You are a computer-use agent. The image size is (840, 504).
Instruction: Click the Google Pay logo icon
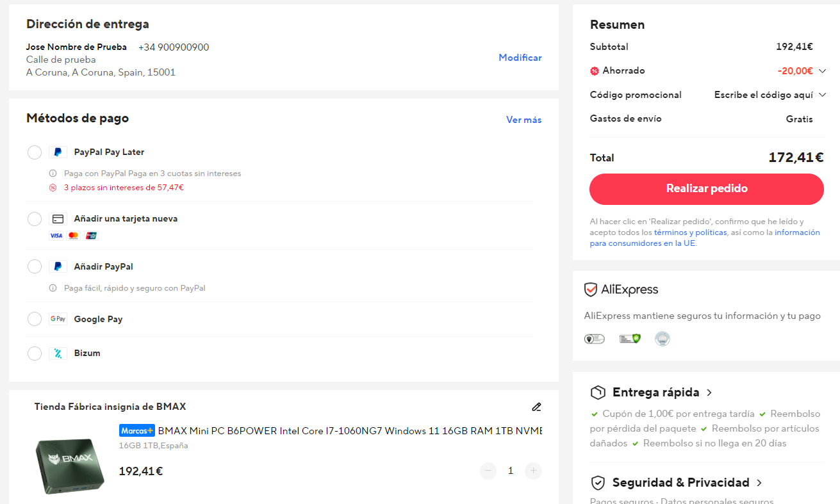58,319
